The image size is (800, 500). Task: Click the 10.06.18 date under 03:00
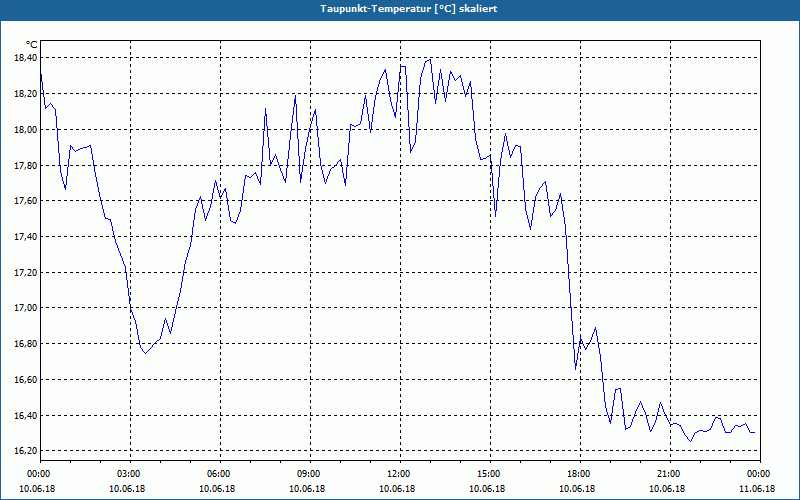pos(128,488)
